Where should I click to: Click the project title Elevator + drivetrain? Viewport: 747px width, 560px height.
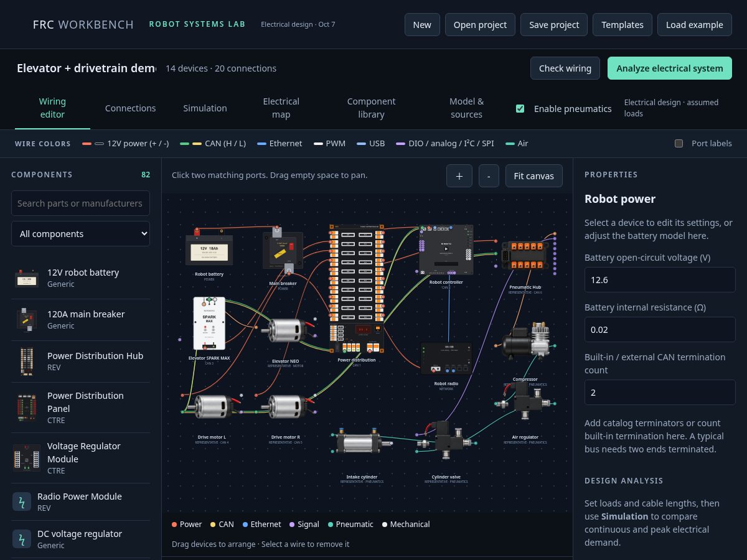pos(87,68)
